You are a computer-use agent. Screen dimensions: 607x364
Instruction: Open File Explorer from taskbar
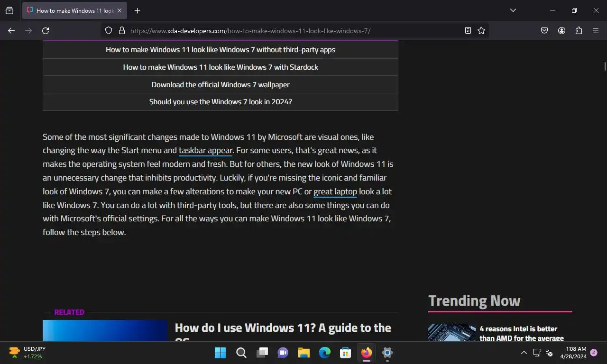[x=304, y=353]
